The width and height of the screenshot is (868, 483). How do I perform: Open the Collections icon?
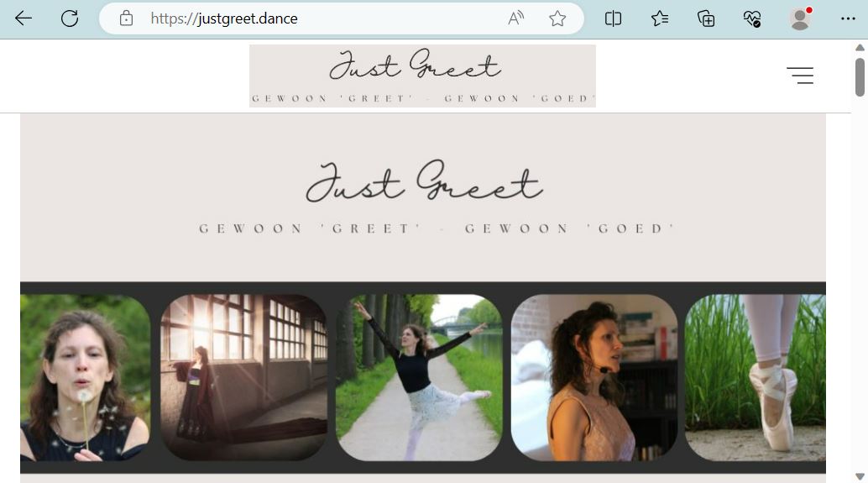pyautogui.click(x=706, y=18)
